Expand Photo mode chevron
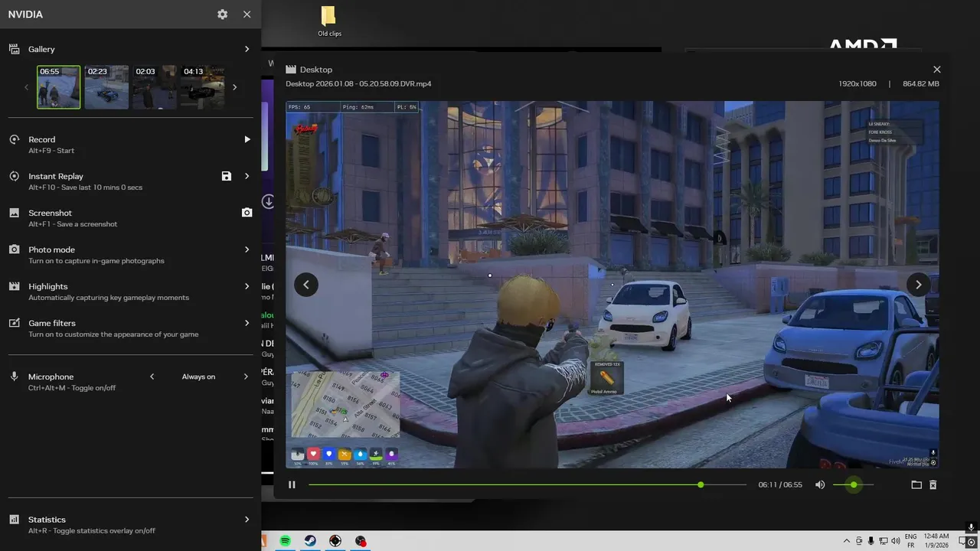This screenshot has height=551, width=980. click(247, 249)
